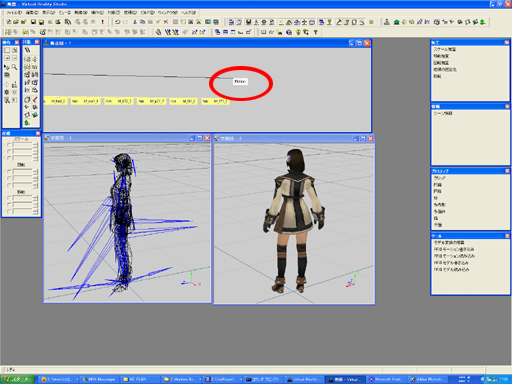Select the arrow pointer tool in the left palette
The height and width of the screenshot is (384, 512).
[x=7, y=67]
